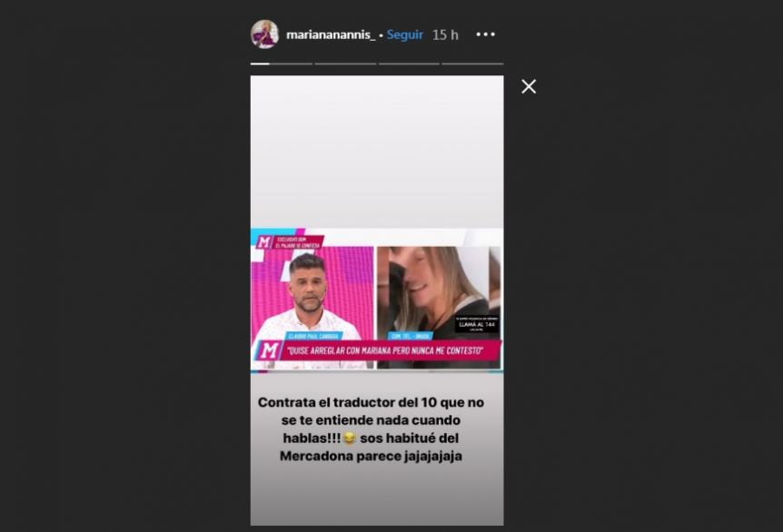Jump to the fourth story progress segment
This screenshot has height=532, width=783.
[472, 64]
